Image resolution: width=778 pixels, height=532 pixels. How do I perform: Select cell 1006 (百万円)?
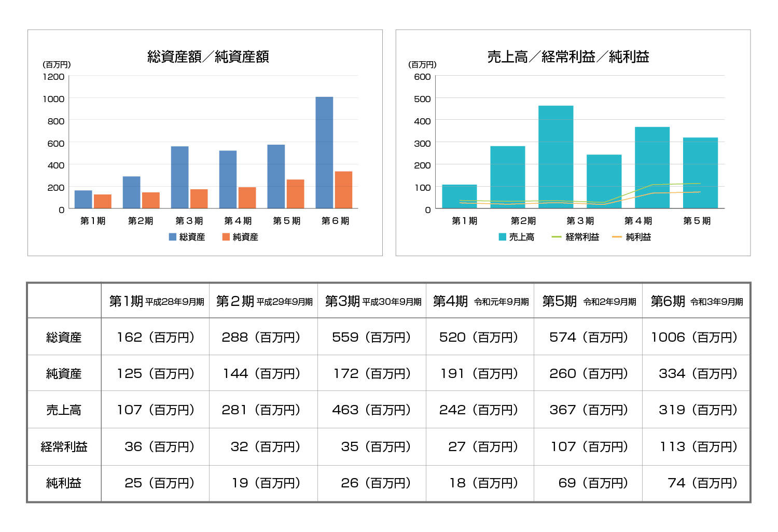click(697, 337)
